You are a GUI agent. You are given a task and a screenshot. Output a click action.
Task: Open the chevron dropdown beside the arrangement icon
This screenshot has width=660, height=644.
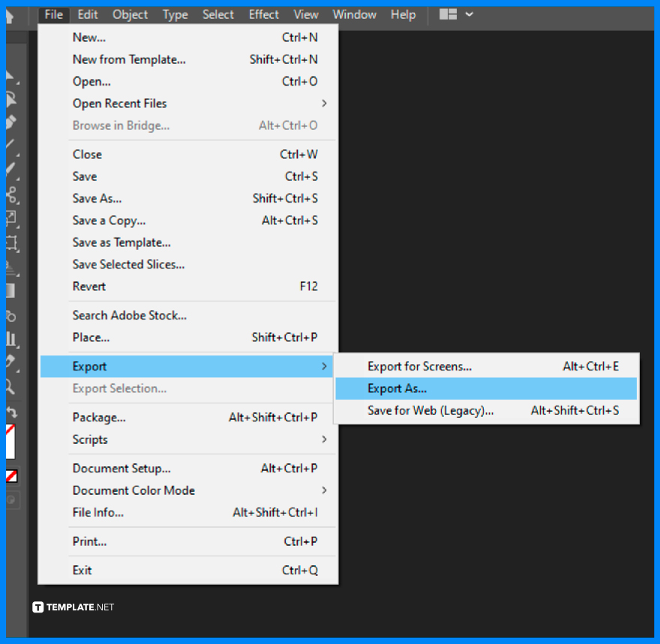coord(469,14)
